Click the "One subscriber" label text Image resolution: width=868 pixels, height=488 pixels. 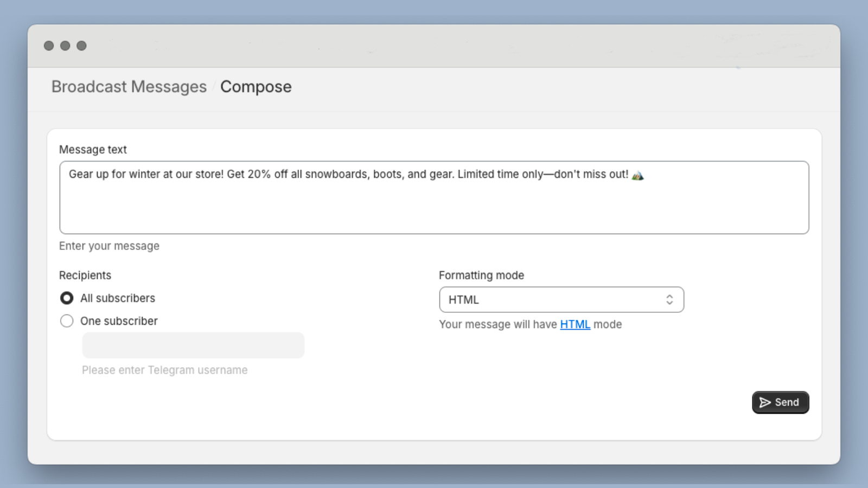(x=119, y=321)
